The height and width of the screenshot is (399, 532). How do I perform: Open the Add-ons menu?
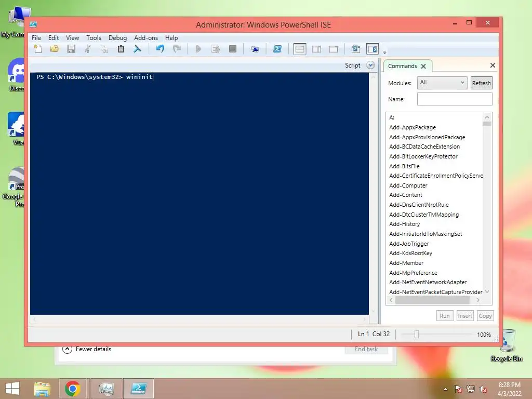point(146,37)
